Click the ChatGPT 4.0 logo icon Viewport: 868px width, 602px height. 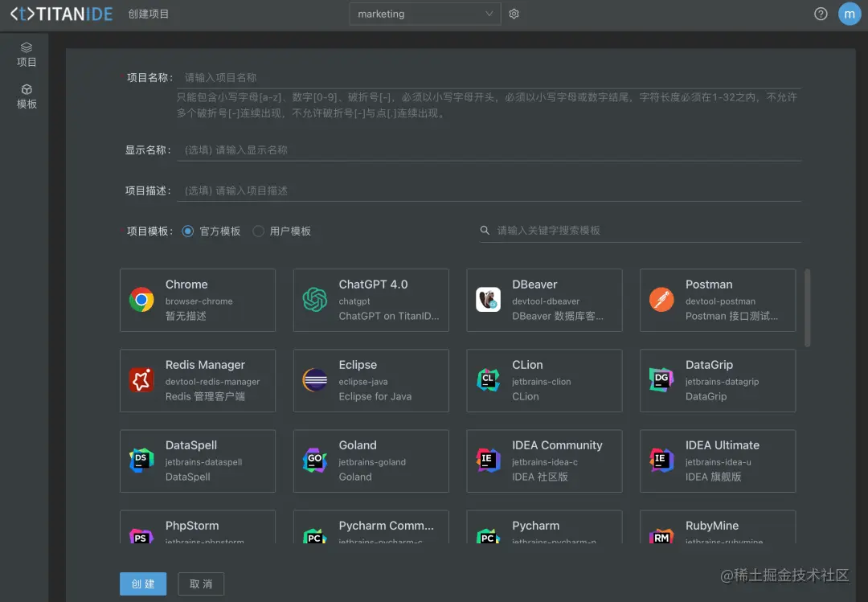315,300
